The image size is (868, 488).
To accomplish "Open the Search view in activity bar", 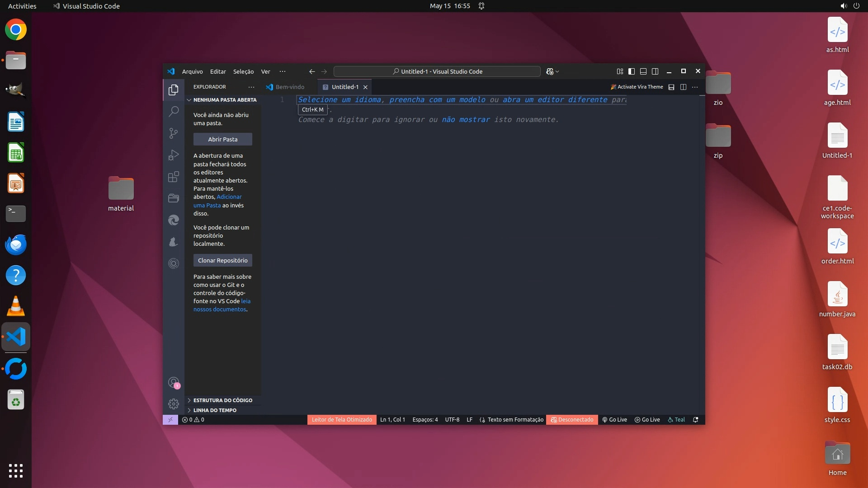I will [174, 112].
